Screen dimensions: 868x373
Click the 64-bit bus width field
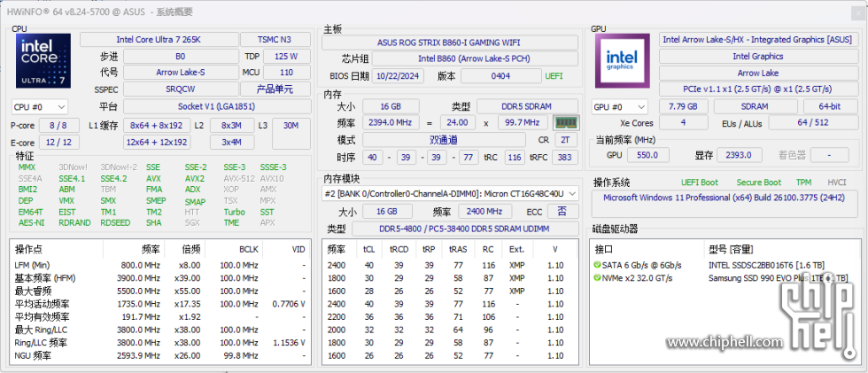tap(831, 107)
